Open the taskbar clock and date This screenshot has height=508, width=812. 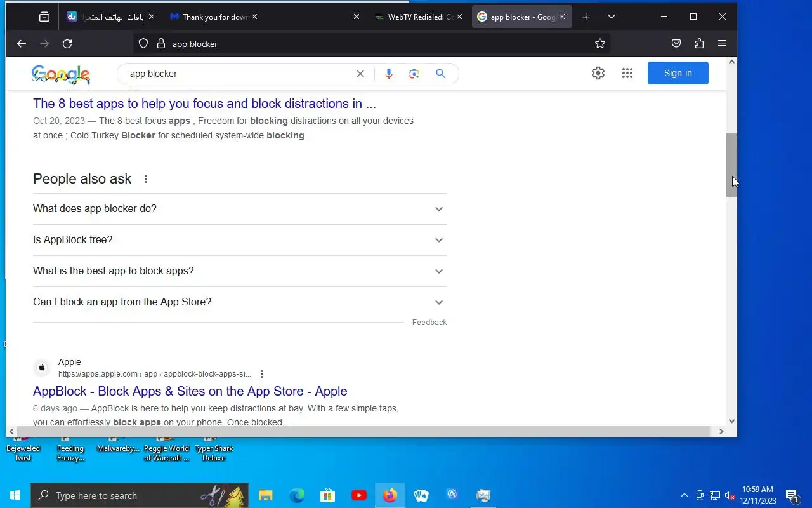click(x=758, y=495)
